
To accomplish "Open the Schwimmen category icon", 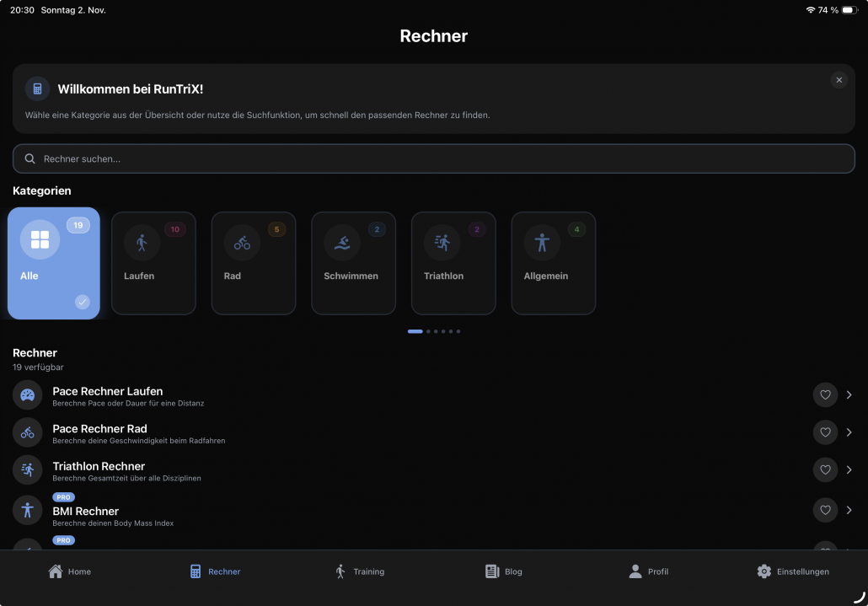I will pyautogui.click(x=342, y=242).
